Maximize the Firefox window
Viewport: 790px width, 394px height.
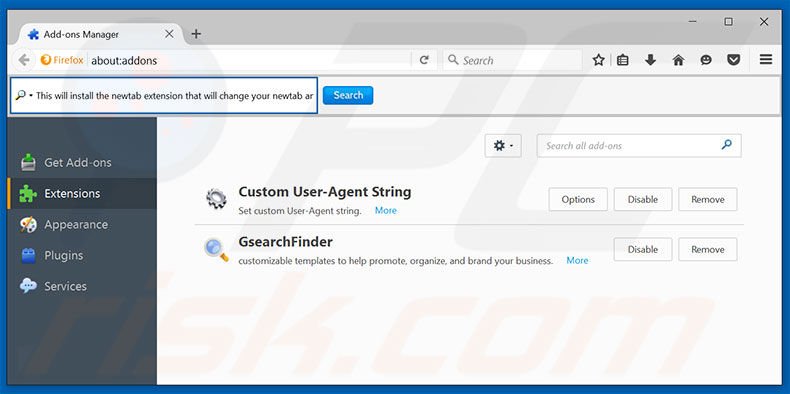point(729,22)
